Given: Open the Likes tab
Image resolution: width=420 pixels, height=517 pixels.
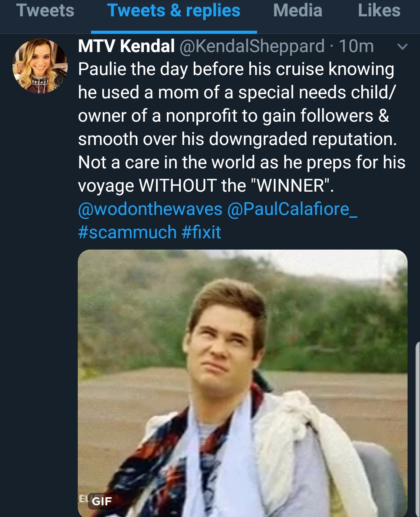Looking at the screenshot, I should coord(379,10).
